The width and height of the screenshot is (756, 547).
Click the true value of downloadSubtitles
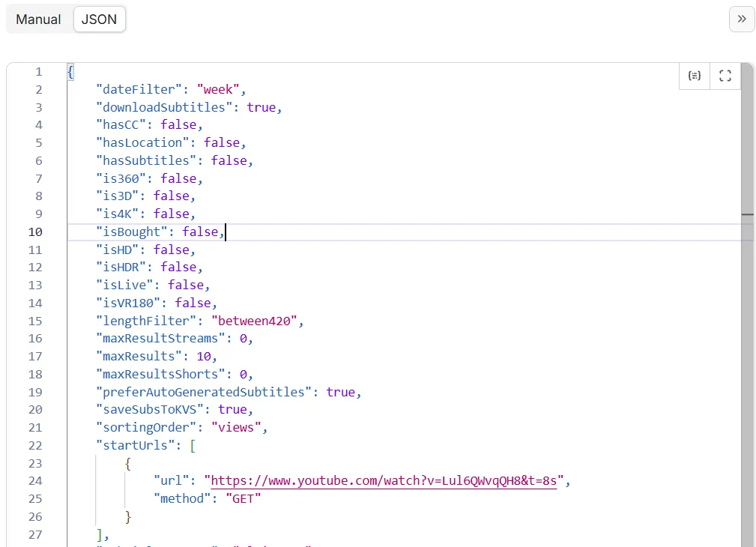pos(261,107)
